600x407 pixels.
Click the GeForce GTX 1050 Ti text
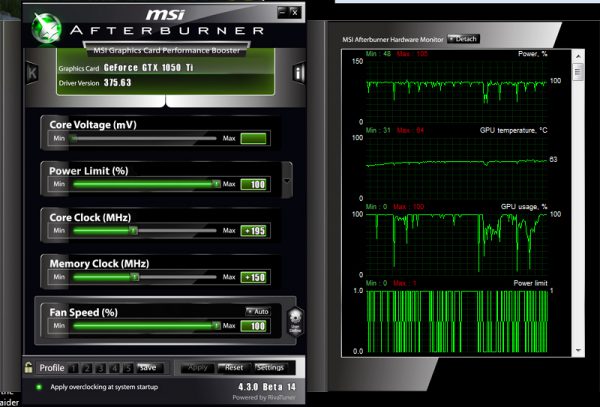(148, 68)
